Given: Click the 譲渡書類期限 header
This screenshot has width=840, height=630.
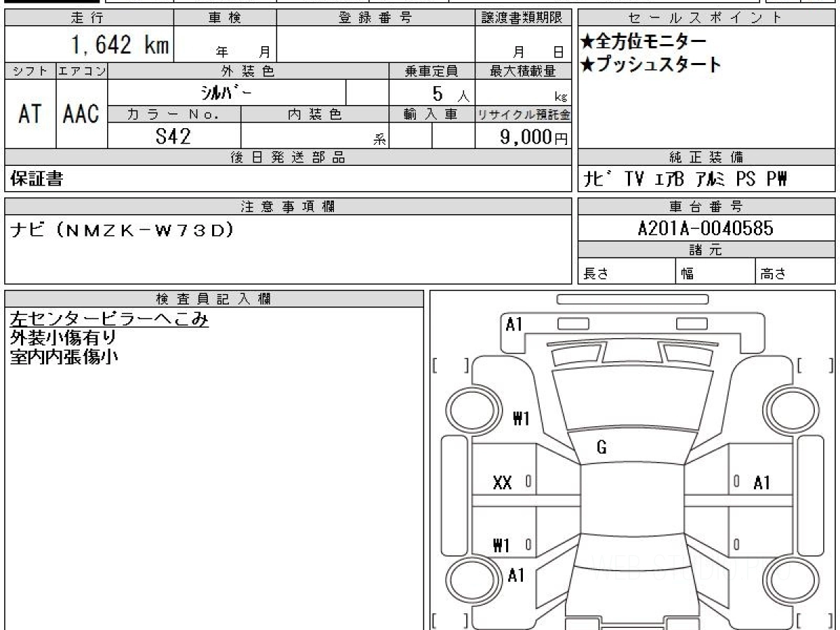Looking at the screenshot, I should [523, 19].
